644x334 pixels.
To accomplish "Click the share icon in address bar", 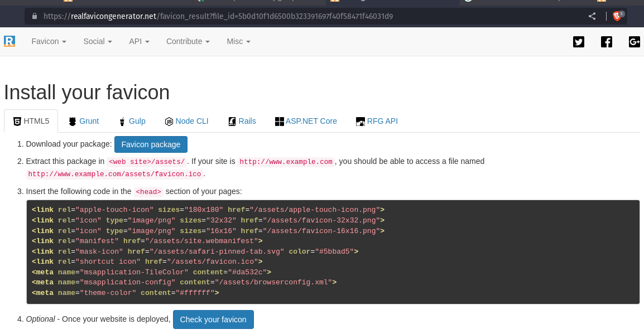I will coord(592,16).
